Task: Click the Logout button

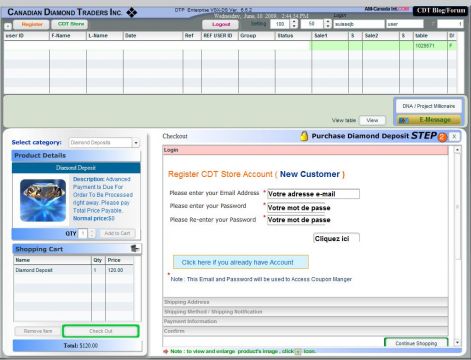Action: coord(221,24)
